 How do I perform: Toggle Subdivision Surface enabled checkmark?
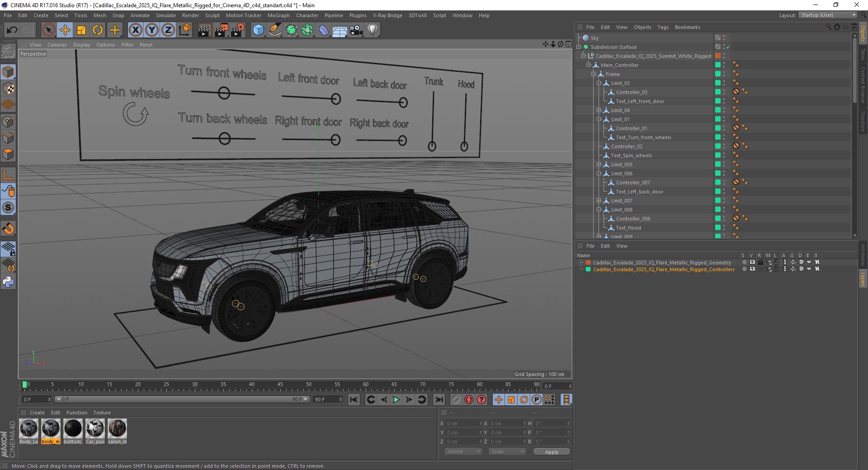(x=728, y=47)
